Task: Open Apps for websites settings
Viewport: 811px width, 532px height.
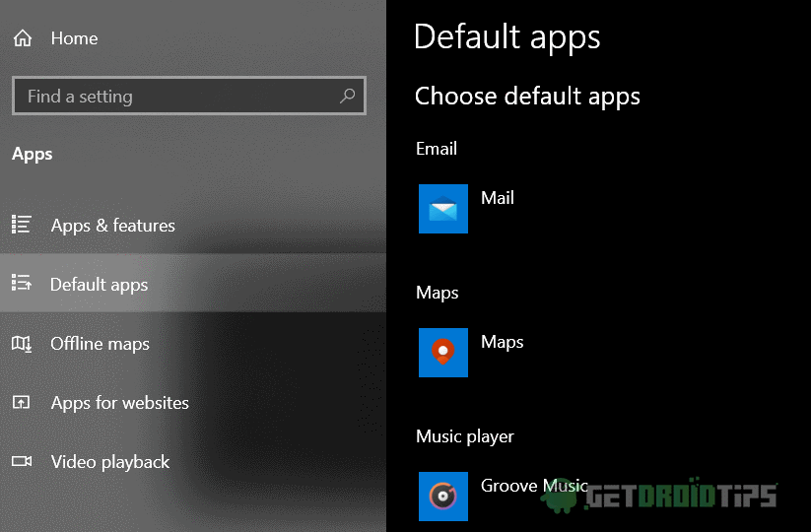Action: pyautogui.click(x=193, y=402)
